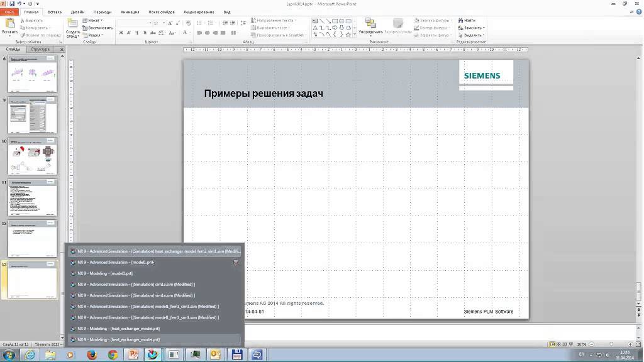Switch to the Переходы tab
This screenshot has width=644, height=362.
point(103,13)
